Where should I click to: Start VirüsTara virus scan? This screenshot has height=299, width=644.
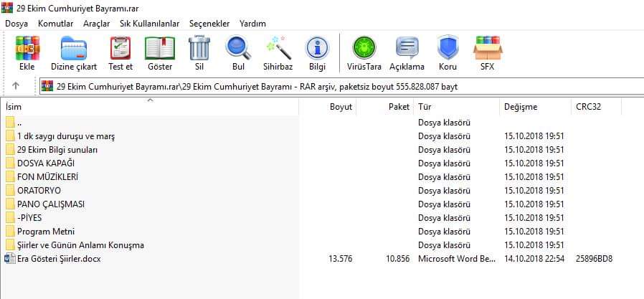(364, 53)
